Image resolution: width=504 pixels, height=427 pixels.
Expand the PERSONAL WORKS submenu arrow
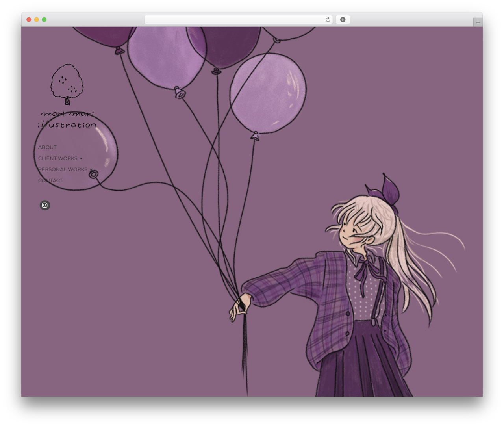91,170
